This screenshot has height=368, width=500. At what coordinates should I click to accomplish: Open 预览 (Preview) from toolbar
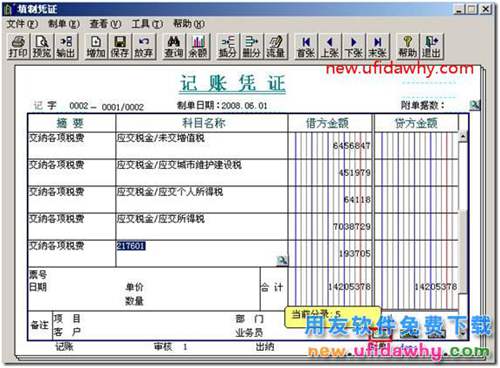point(42,47)
